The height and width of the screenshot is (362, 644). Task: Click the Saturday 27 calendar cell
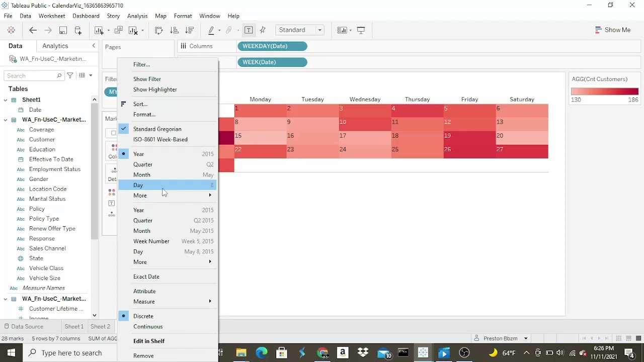[x=522, y=152]
